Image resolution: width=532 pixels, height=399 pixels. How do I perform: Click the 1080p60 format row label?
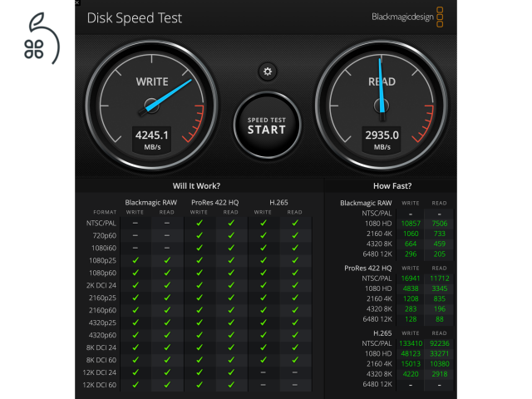pyautogui.click(x=102, y=273)
